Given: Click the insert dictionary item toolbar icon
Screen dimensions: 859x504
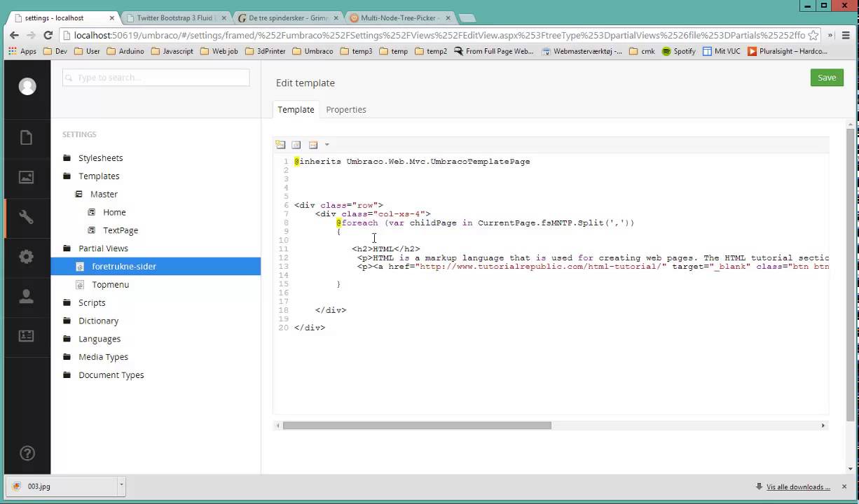Looking at the screenshot, I should coord(296,145).
